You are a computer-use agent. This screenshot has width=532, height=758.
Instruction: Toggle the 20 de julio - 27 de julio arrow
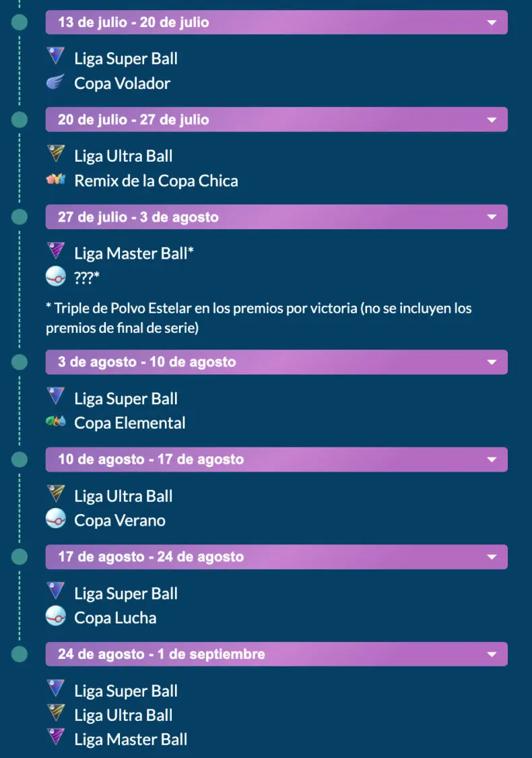492,120
